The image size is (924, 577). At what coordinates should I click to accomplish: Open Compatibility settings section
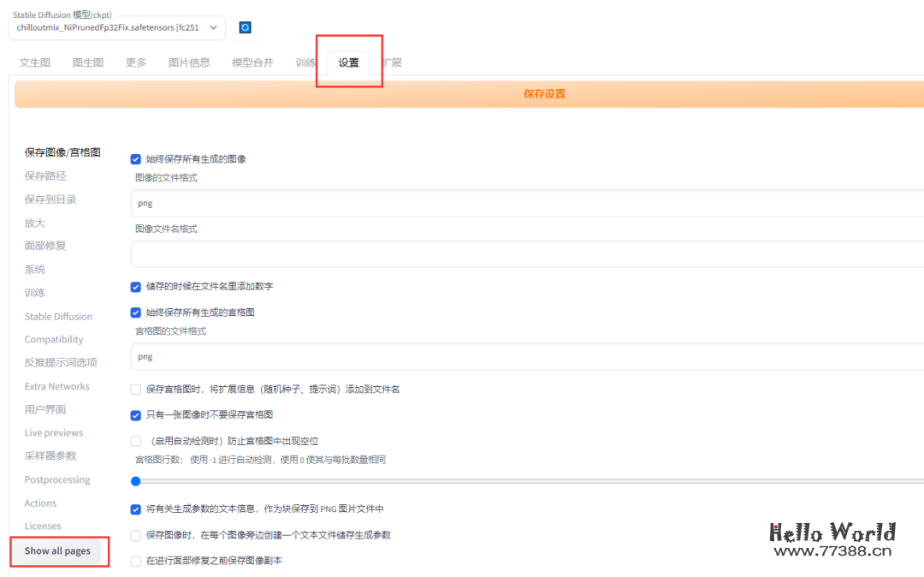(54, 340)
